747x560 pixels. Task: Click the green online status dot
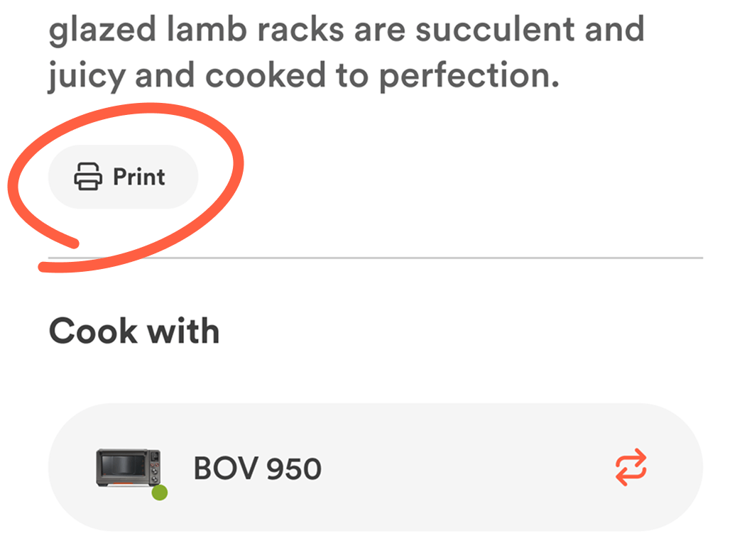pos(160,493)
